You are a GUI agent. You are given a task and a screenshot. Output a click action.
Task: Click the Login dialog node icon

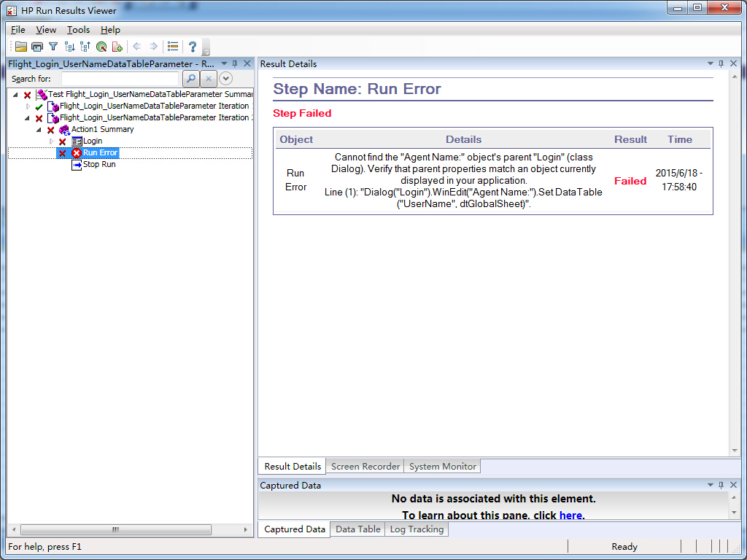coord(77,141)
